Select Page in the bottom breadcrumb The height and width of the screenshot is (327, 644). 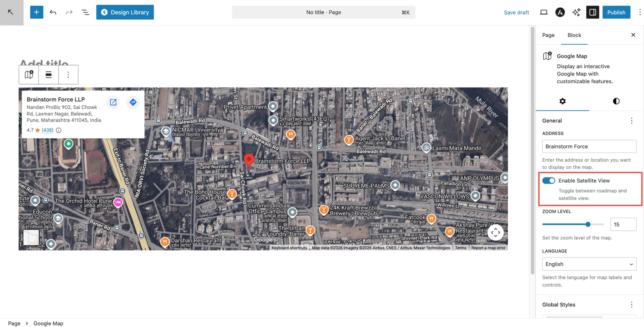(14, 323)
